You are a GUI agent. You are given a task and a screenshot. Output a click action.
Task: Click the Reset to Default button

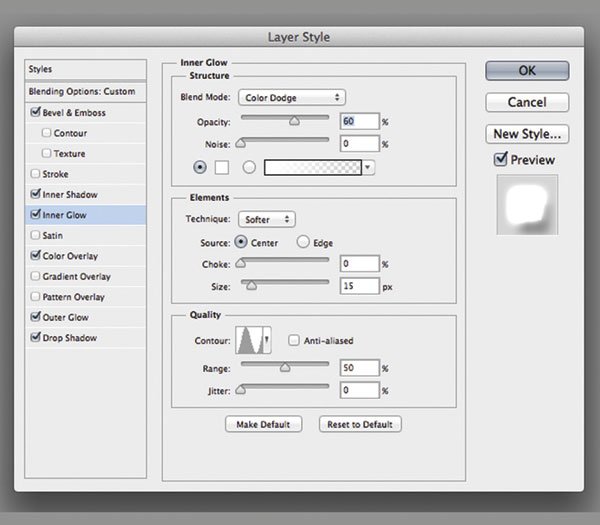pyautogui.click(x=360, y=424)
